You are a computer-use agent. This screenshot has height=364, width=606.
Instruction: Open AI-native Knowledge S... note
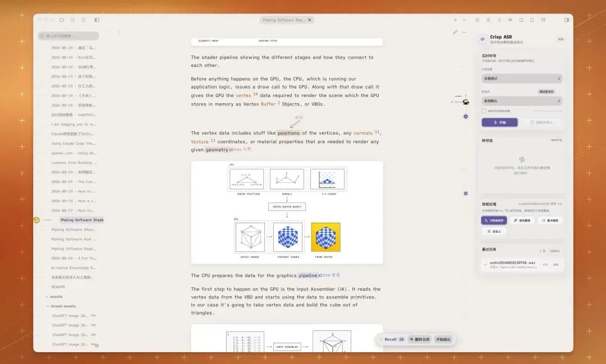74,268
